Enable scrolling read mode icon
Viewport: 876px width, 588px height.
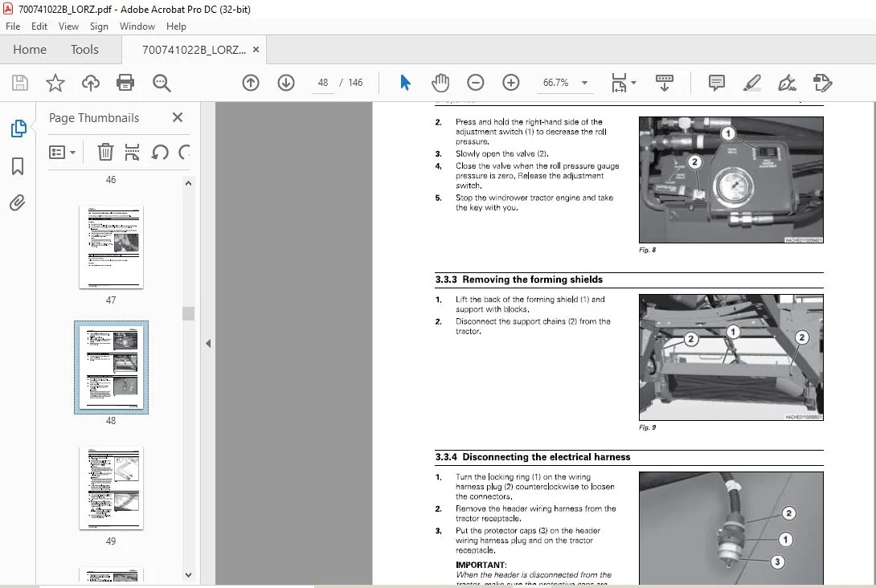click(x=665, y=83)
